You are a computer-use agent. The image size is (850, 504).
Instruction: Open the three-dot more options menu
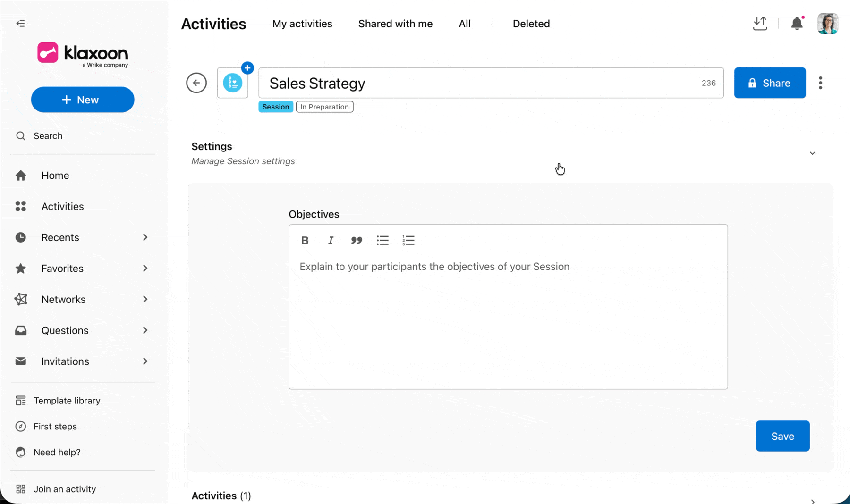[x=821, y=83]
